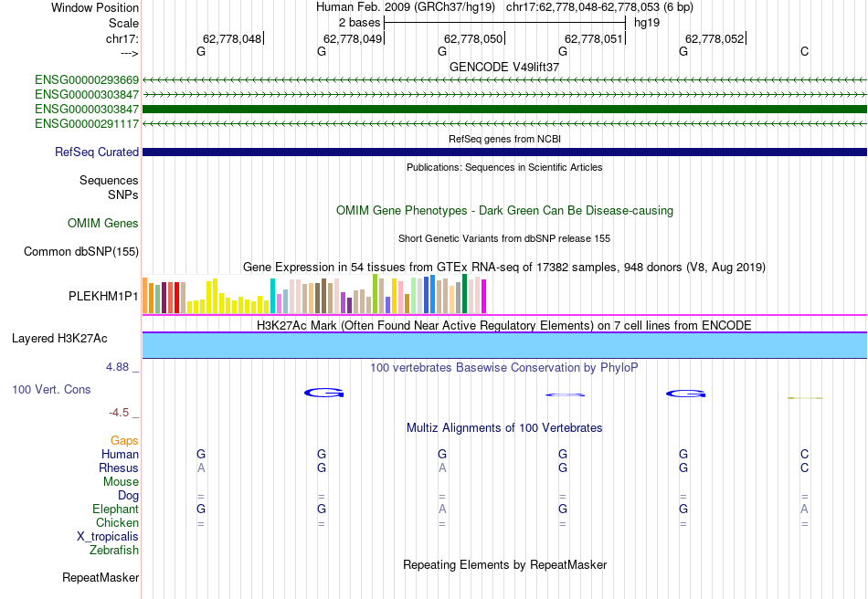Click the ENSG00000293669 gene track label
This screenshot has width=868, height=599.
pyautogui.click(x=87, y=80)
